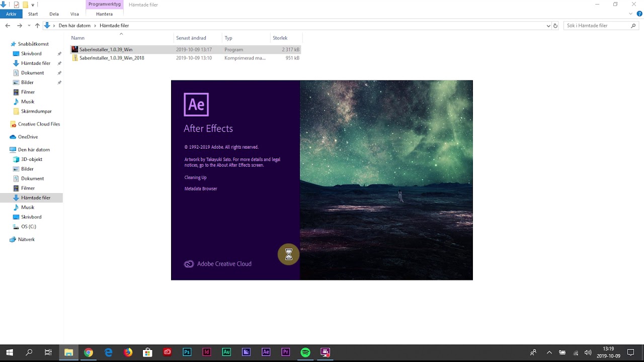
Task: Show hidden system tray icons
Action: point(549,352)
